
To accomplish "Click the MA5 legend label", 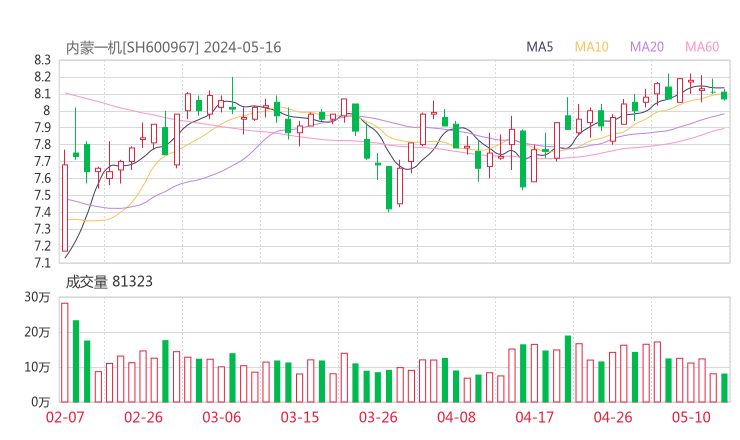I will click(x=539, y=47).
